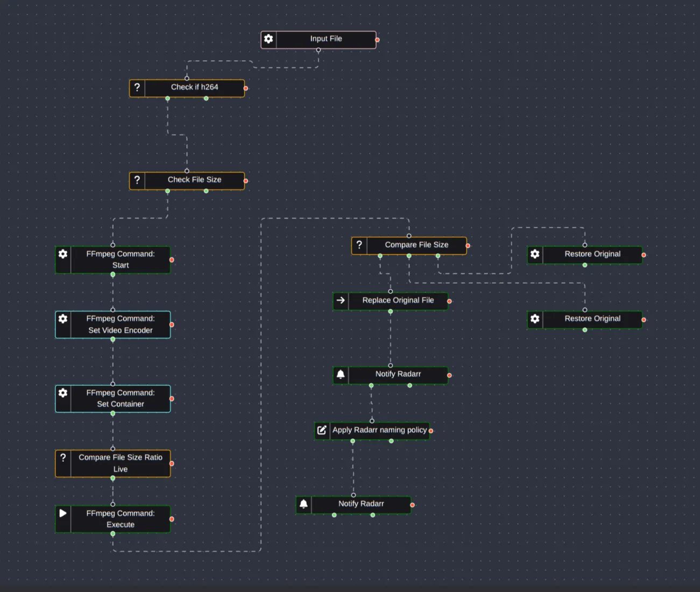Click the red port on Check if h264 node

click(x=246, y=88)
